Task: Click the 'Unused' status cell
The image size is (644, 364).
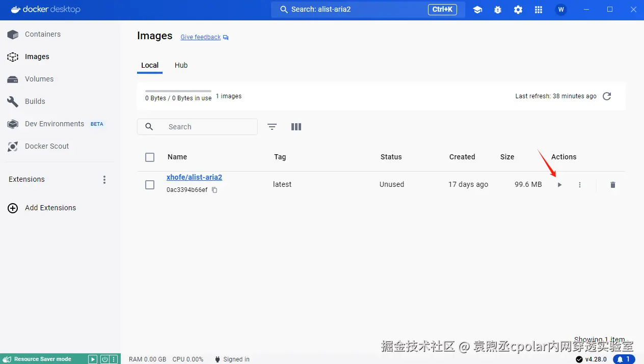Action: coord(392,184)
